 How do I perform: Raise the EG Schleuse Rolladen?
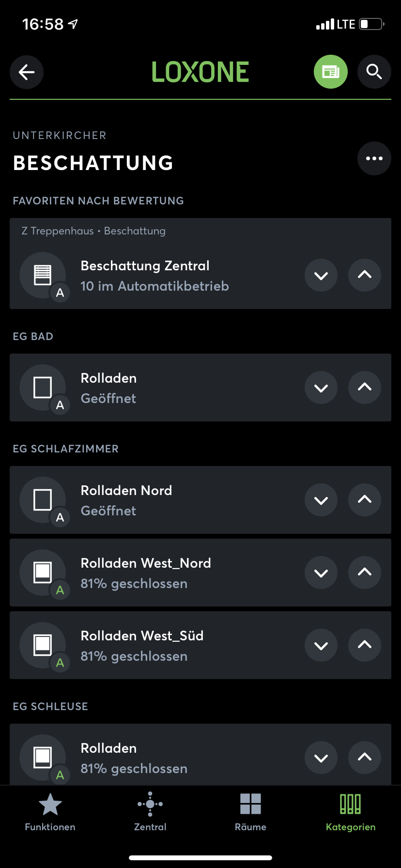pos(365,758)
